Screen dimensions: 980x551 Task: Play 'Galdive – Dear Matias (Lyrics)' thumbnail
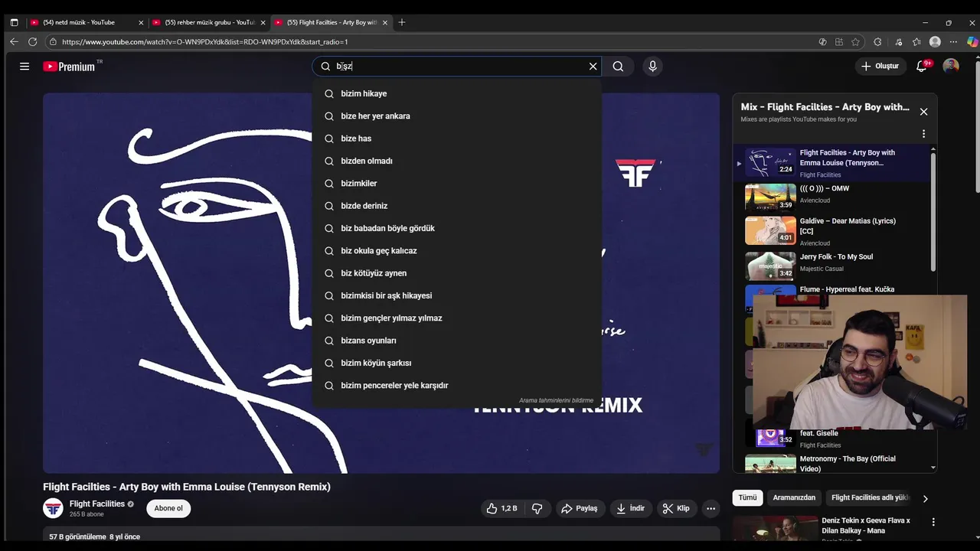770,230
